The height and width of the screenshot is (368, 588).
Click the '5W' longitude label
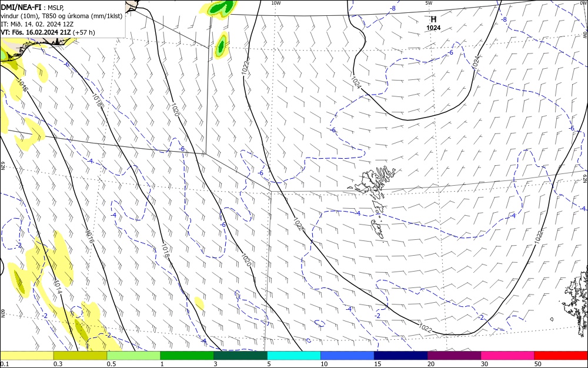(x=429, y=3)
